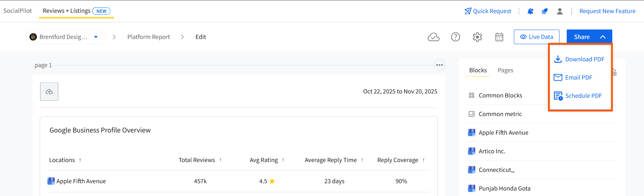This screenshot has height=196, width=644.
Task: Select the Common metric row
Action: click(x=542, y=114)
